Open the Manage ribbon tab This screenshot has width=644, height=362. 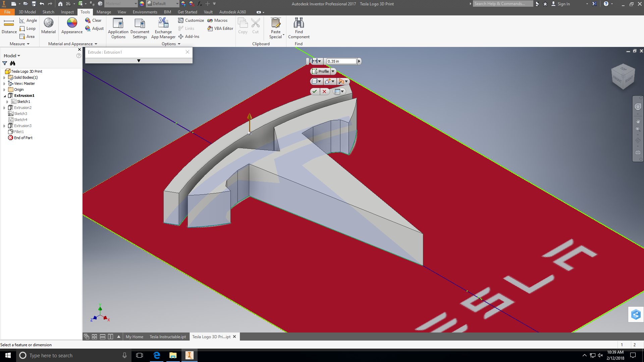click(x=104, y=12)
